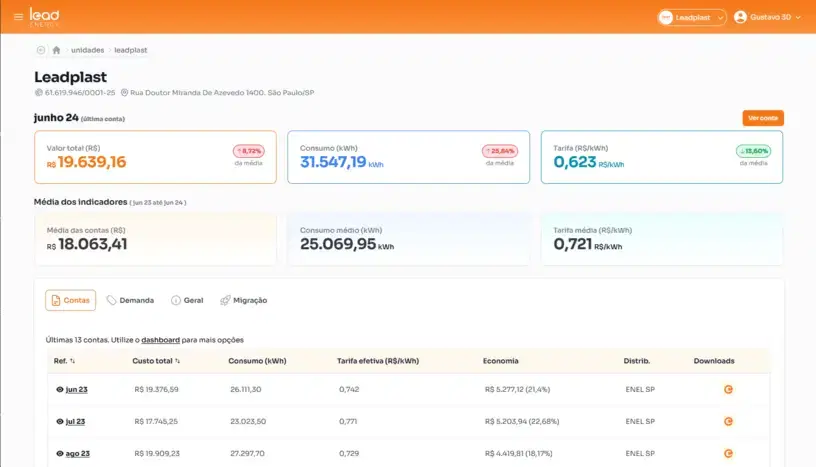Open the hamburger menu in header
The height and width of the screenshot is (467, 816).
[x=18, y=17]
